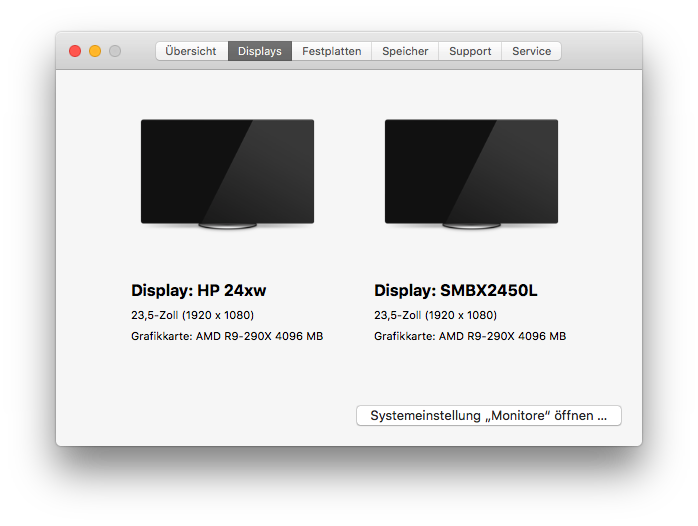Click the greyed-out zoom window button
The height and width of the screenshot is (526, 698).
(115, 51)
